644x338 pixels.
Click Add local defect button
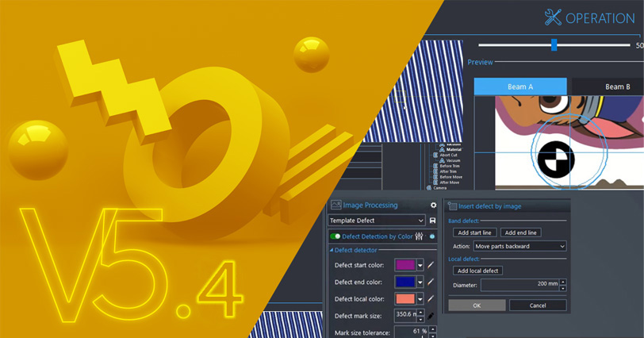pos(477,271)
